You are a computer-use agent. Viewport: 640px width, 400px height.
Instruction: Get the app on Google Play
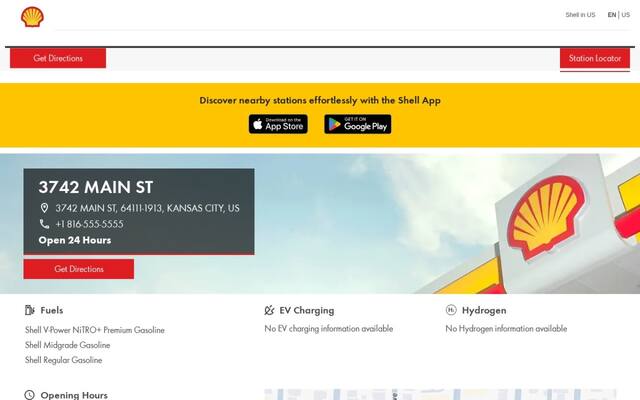358,124
